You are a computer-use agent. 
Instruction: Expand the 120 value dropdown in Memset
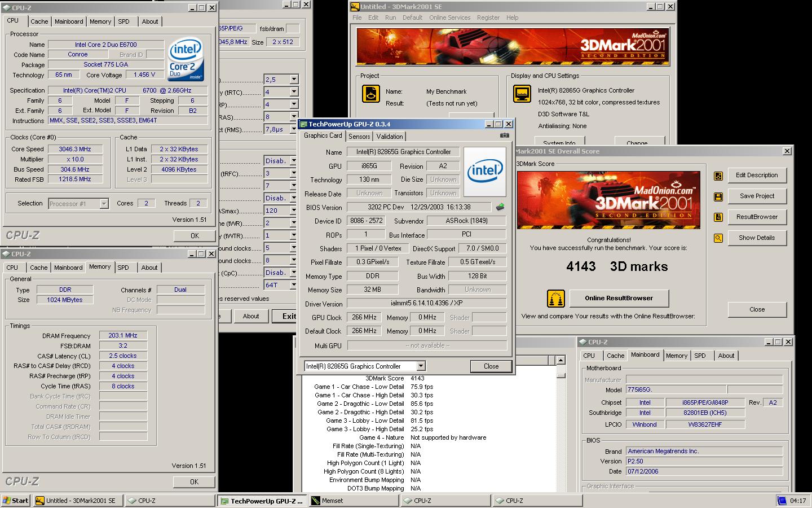pos(293,211)
